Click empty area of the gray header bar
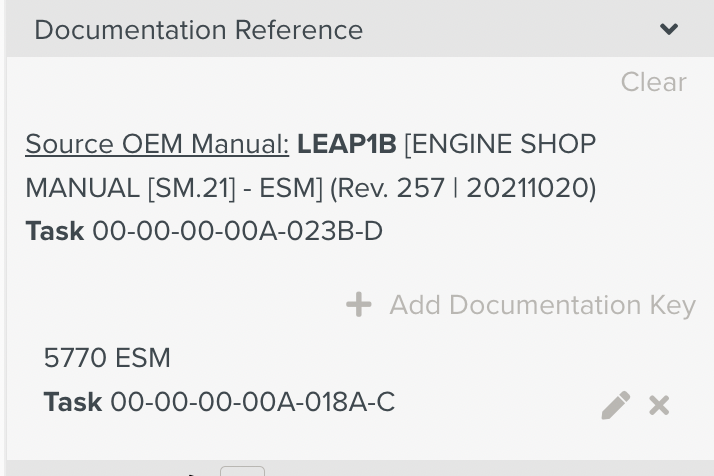The image size is (714, 476). coord(510,29)
